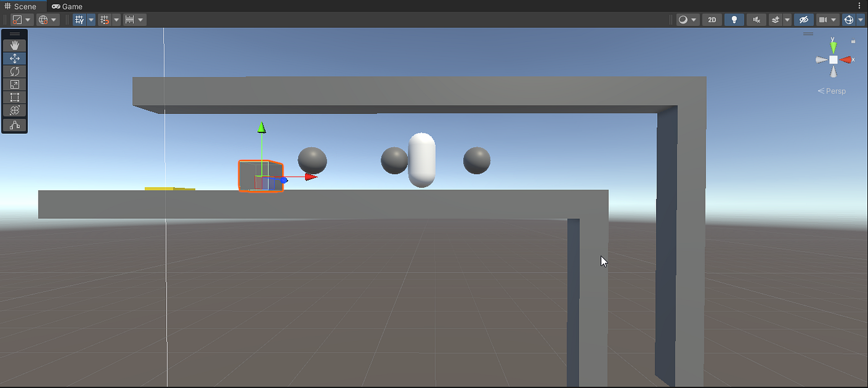
Task: Toggle scene audio mute
Action: 756,20
